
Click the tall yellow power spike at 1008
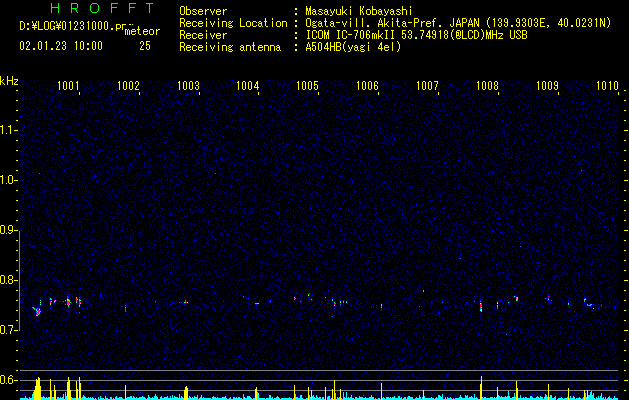point(481,387)
